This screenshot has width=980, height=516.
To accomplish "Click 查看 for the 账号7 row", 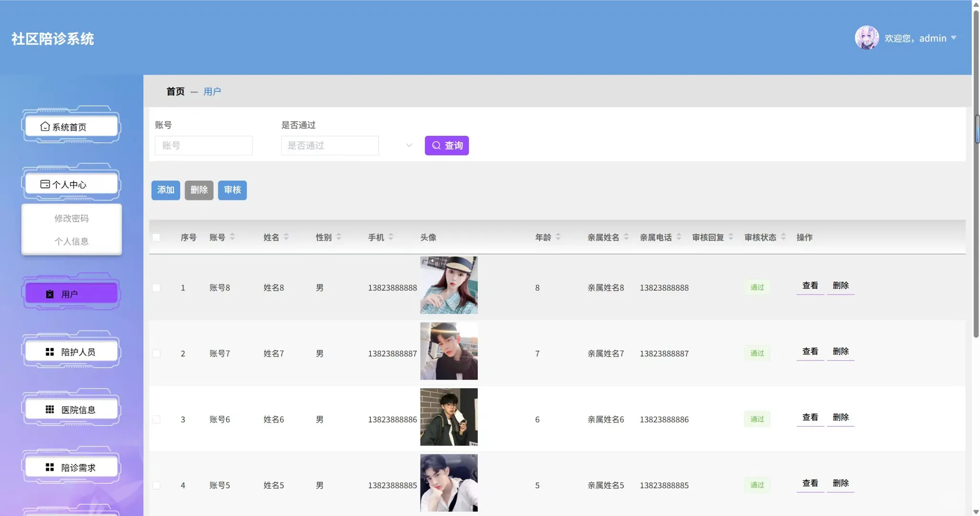I will [809, 351].
